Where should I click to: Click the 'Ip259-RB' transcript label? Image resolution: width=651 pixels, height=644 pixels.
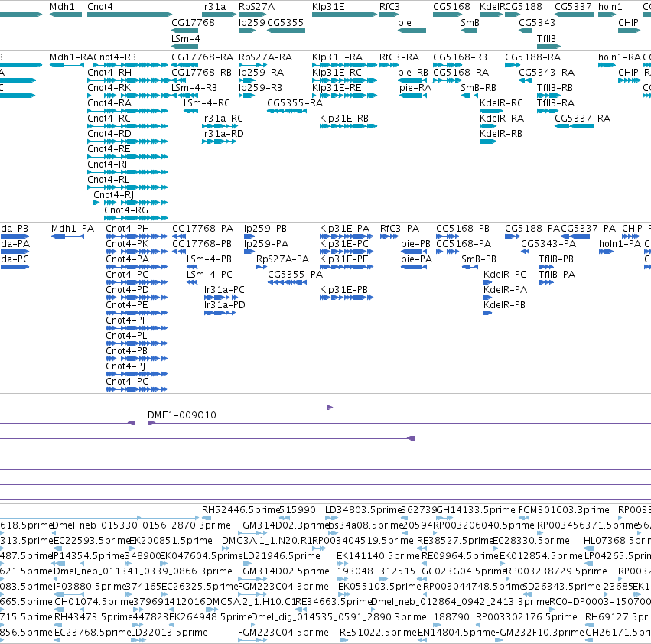260,88
